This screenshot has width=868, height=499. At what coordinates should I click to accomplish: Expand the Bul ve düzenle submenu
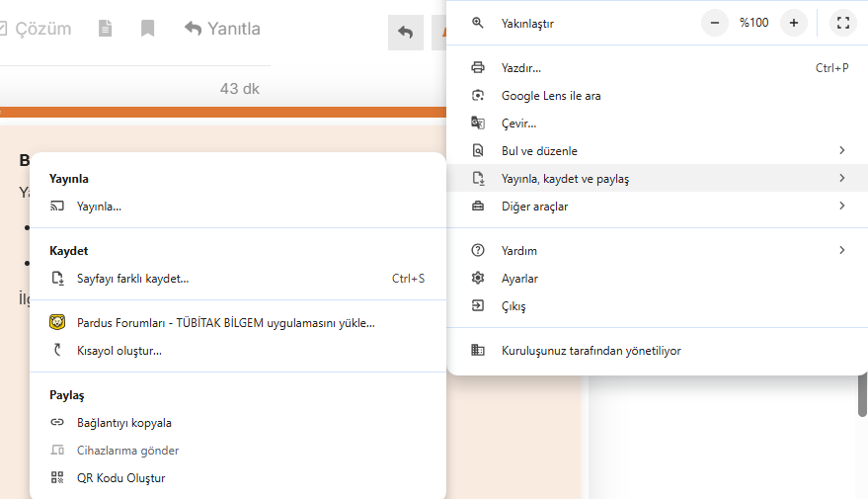click(x=539, y=151)
